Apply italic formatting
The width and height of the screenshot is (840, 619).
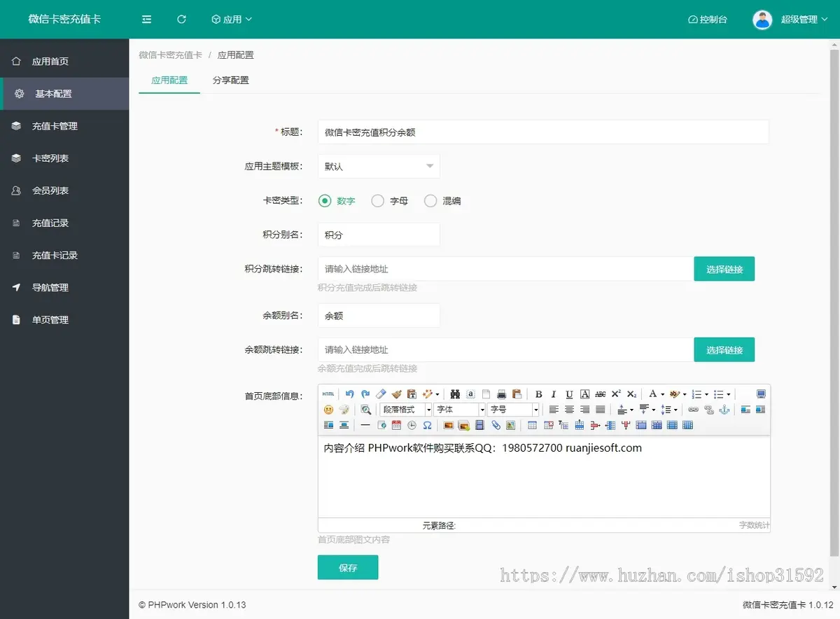pos(554,394)
